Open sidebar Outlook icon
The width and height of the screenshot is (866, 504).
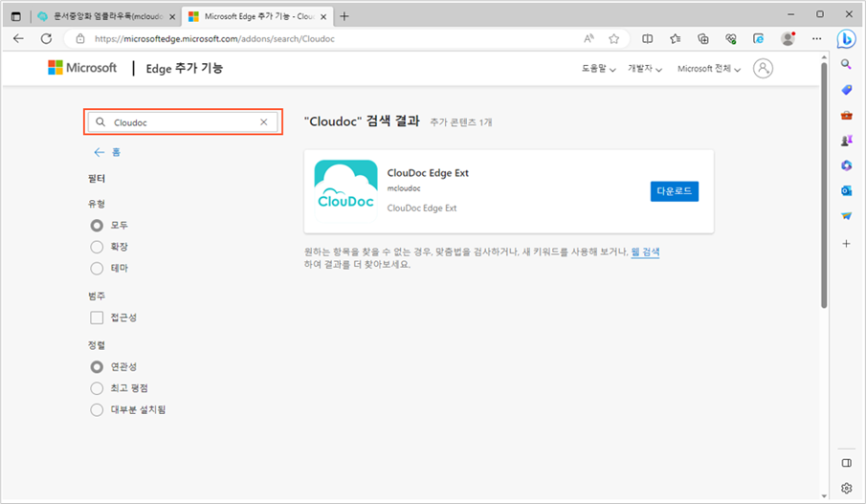tap(846, 191)
